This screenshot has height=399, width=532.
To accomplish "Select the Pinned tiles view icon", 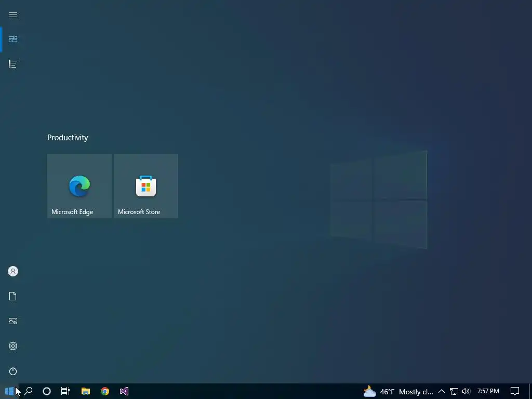I will pyautogui.click(x=13, y=39).
